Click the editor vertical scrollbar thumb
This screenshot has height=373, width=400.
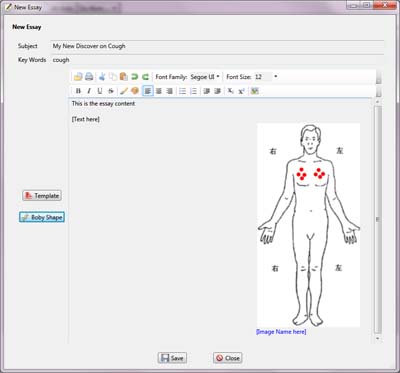tap(377, 219)
